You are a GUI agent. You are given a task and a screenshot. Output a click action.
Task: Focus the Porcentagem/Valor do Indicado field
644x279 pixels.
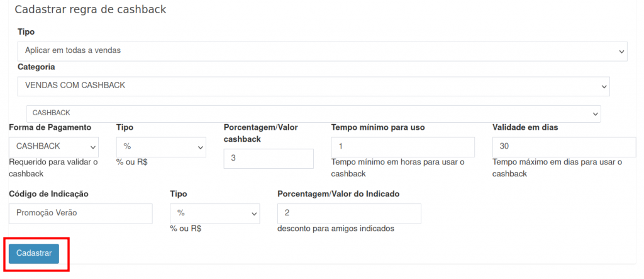349,214
